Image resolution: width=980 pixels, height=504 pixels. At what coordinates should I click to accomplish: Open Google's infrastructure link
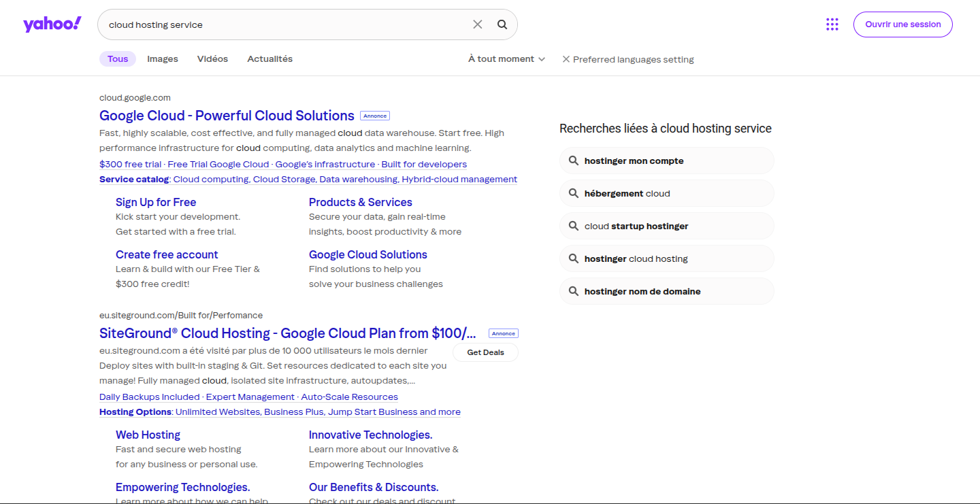point(325,165)
